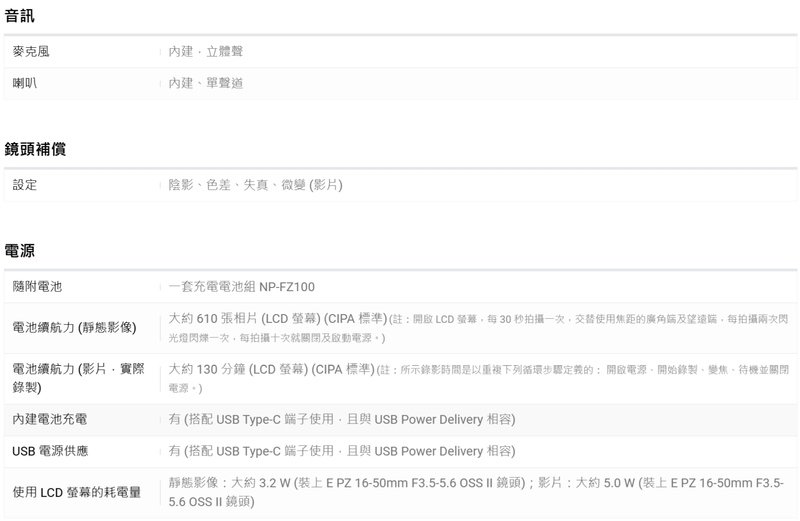Select the 電池續航力 (影片、實際錄製) label

[x=79, y=378]
